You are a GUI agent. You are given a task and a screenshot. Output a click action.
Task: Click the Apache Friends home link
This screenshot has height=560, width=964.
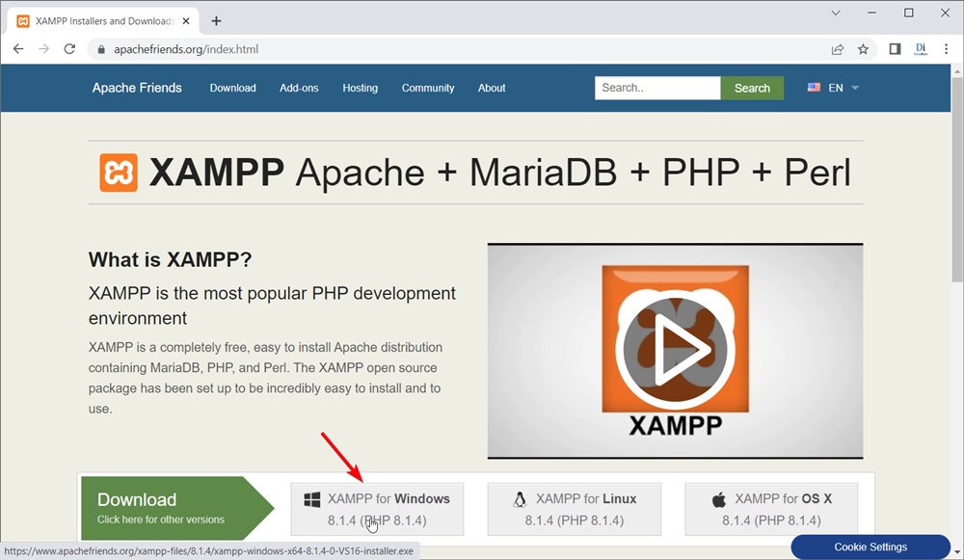point(137,88)
